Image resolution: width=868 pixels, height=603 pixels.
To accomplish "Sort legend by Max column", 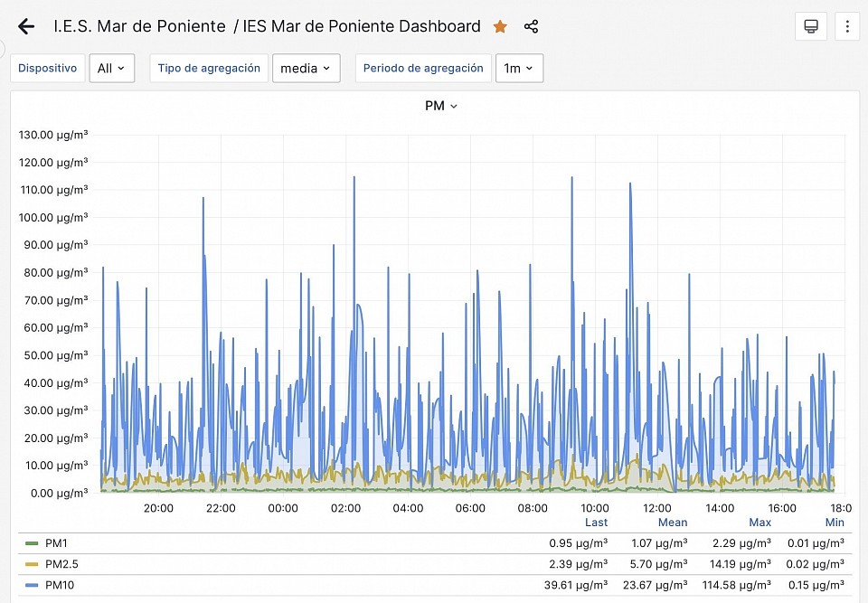I will [x=759, y=523].
